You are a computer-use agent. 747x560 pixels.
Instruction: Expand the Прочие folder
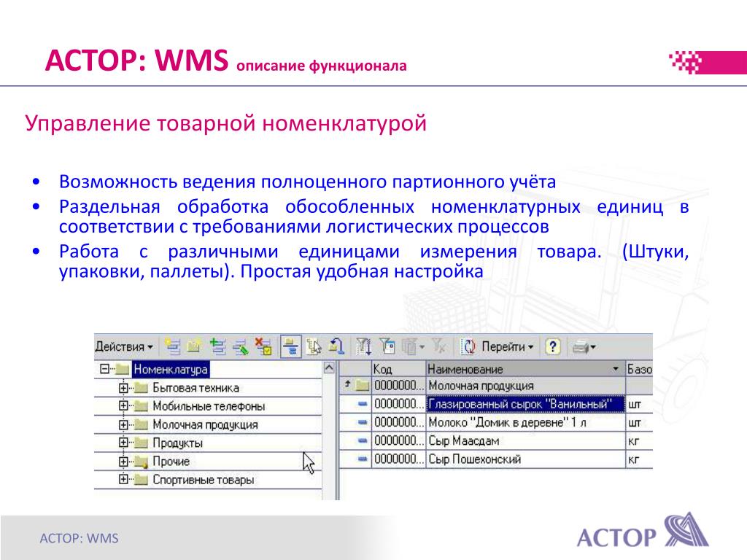click(123, 461)
